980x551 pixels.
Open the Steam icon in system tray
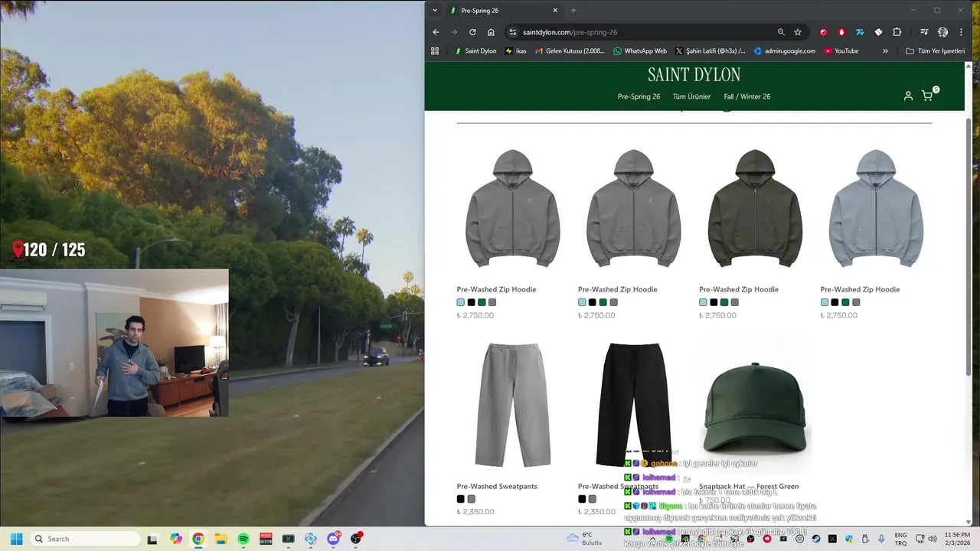816,539
